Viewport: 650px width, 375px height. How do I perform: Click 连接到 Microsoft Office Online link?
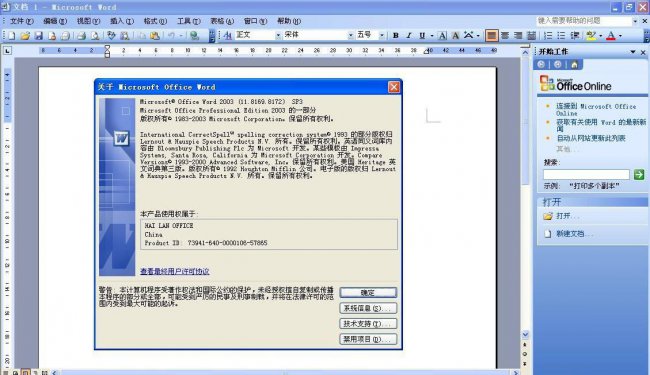pyautogui.click(x=596, y=110)
